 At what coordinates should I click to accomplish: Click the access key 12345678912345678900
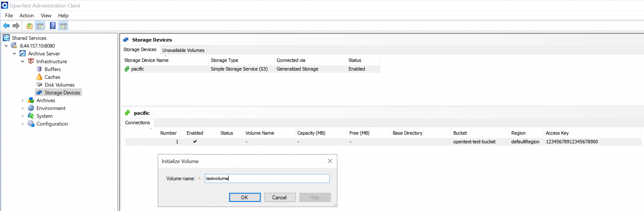coord(572,142)
